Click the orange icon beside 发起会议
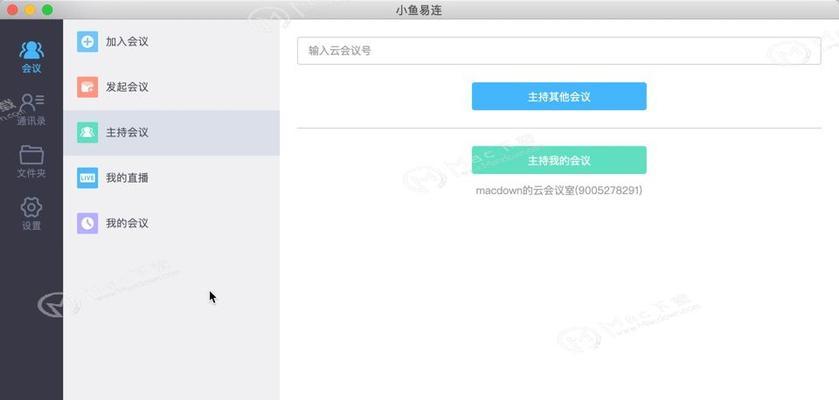Screen dimensions: 839x400 pos(87,87)
